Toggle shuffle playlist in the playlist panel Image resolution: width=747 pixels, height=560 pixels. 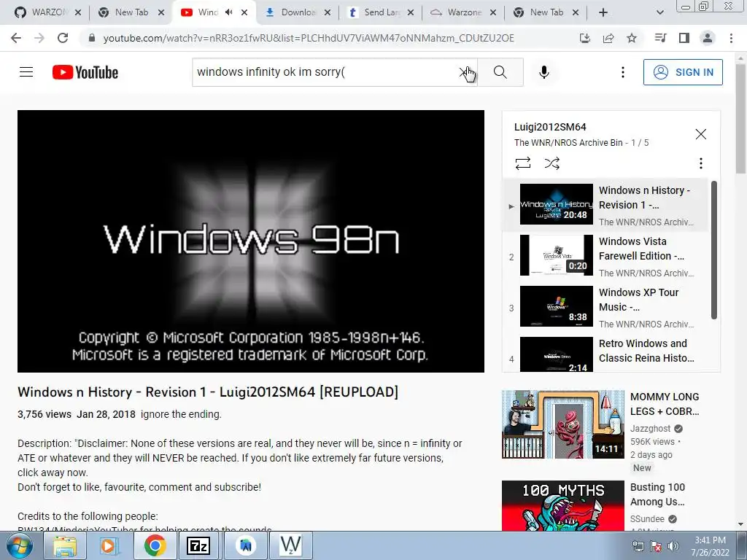(x=551, y=163)
